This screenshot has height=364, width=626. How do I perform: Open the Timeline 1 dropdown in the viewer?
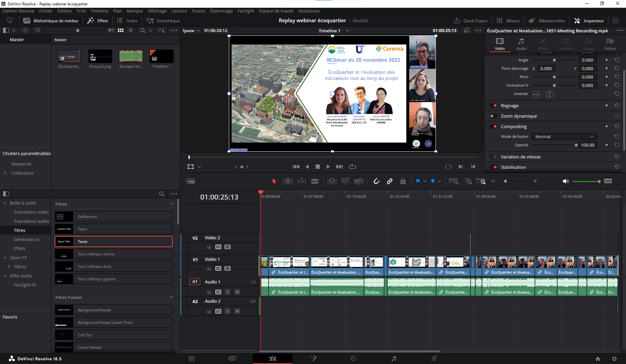347,31
